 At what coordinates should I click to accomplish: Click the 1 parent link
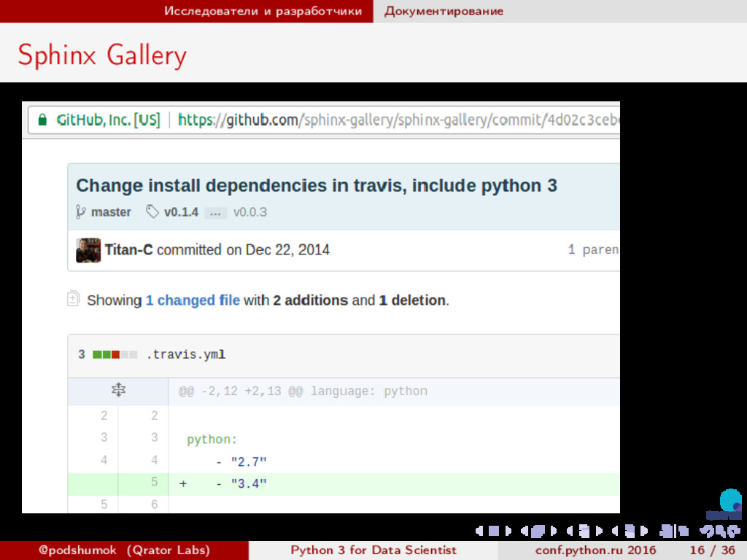click(594, 249)
